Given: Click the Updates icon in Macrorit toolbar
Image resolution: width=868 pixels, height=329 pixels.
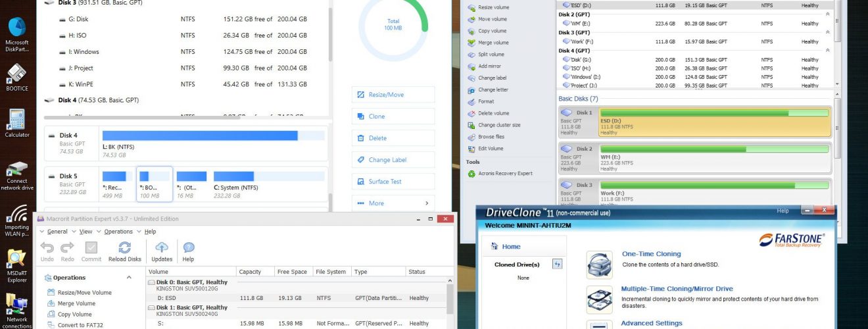Looking at the screenshot, I should 162,247.
